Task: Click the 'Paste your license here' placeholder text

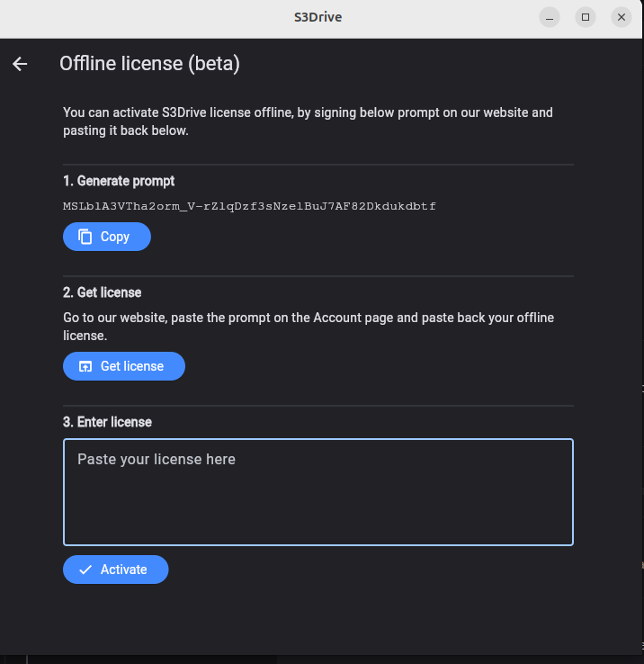Action: [157, 460]
